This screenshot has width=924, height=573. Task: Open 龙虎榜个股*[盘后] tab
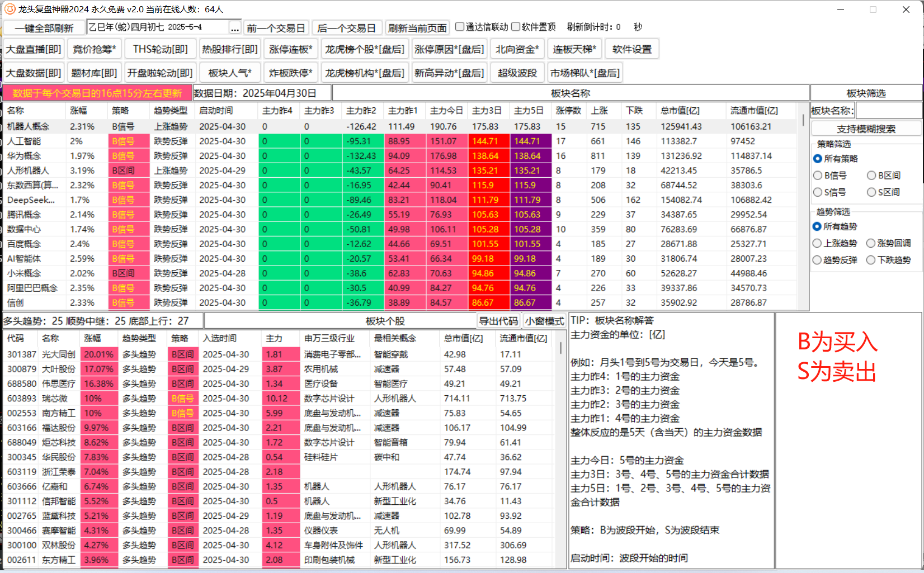(365, 49)
